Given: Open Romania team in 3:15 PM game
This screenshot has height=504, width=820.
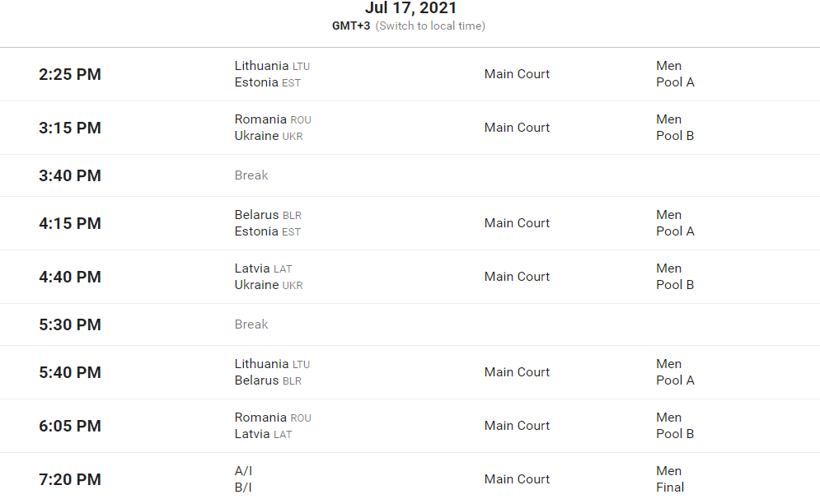Looking at the screenshot, I should [x=260, y=119].
